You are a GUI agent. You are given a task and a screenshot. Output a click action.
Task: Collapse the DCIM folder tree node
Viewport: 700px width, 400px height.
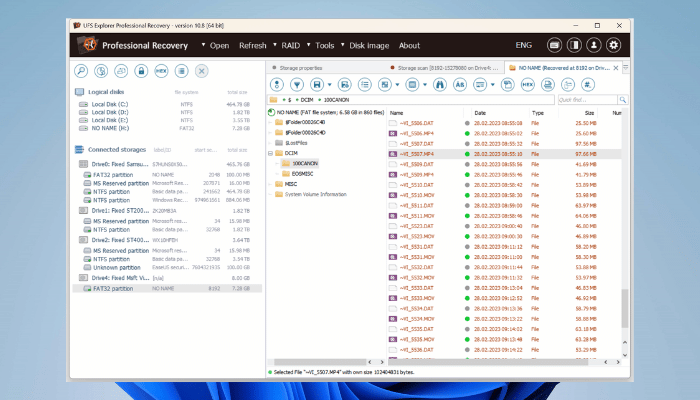coord(270,153)
